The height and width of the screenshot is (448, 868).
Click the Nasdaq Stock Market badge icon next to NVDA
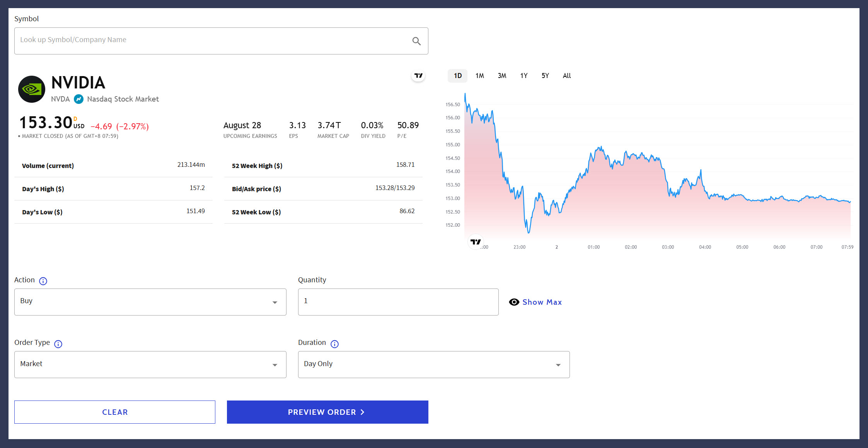pyautogui.click(x=78, y=99)
